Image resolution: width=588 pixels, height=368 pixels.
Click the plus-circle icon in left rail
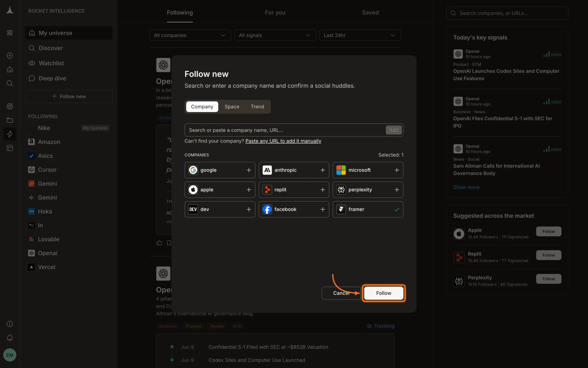pyautogui.click(x=10, y=55)
